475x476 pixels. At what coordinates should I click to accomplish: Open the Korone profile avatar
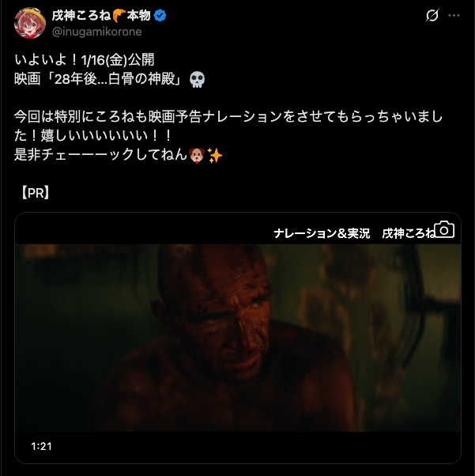(30, 23)
